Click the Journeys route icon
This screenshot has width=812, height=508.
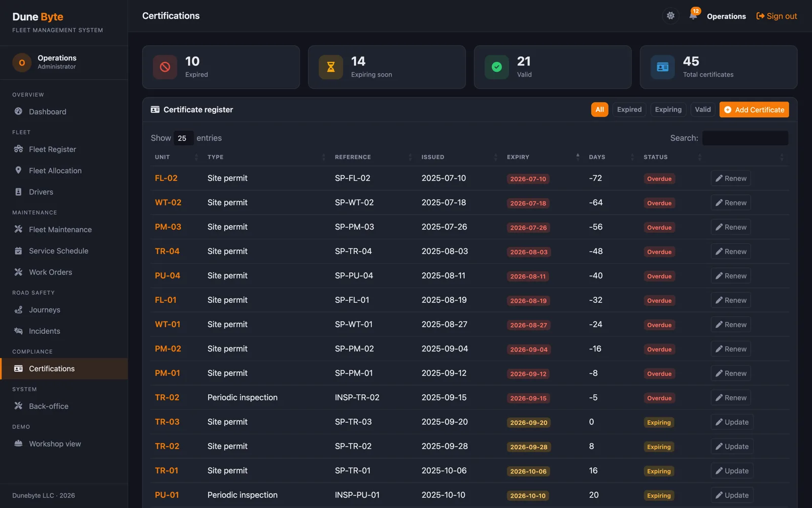click(18, 309)
